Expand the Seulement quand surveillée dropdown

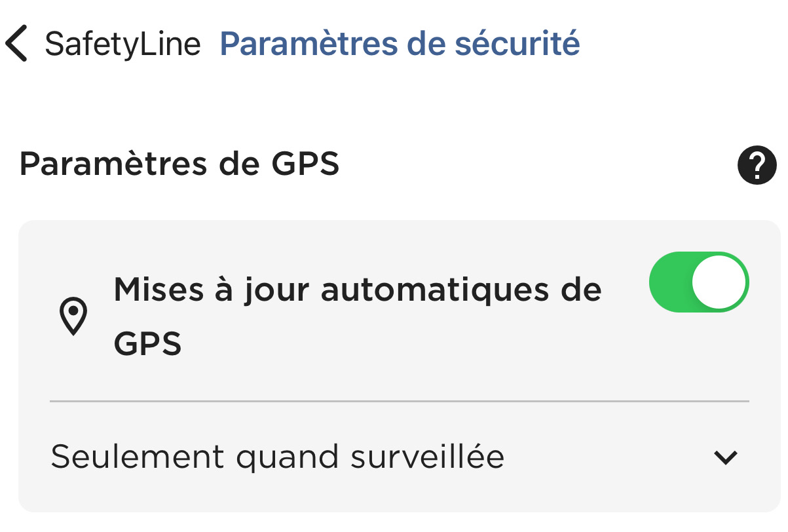(x=725, y=457)
